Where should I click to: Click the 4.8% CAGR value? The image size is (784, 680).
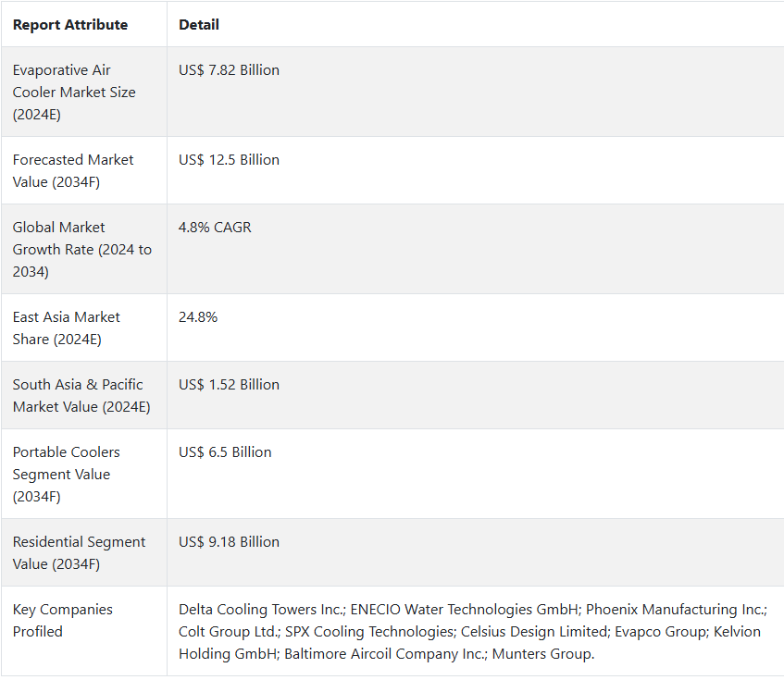215,228
